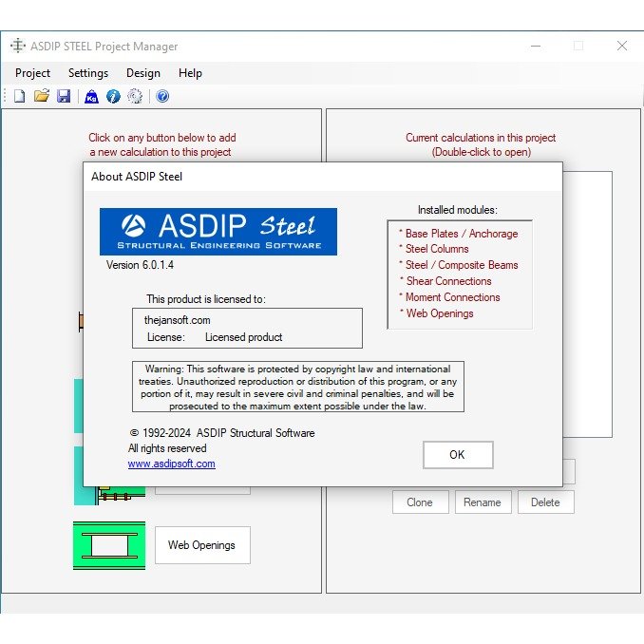Minimize the Project Manager window
644x644 pixels.
click(x=536, y=46)
